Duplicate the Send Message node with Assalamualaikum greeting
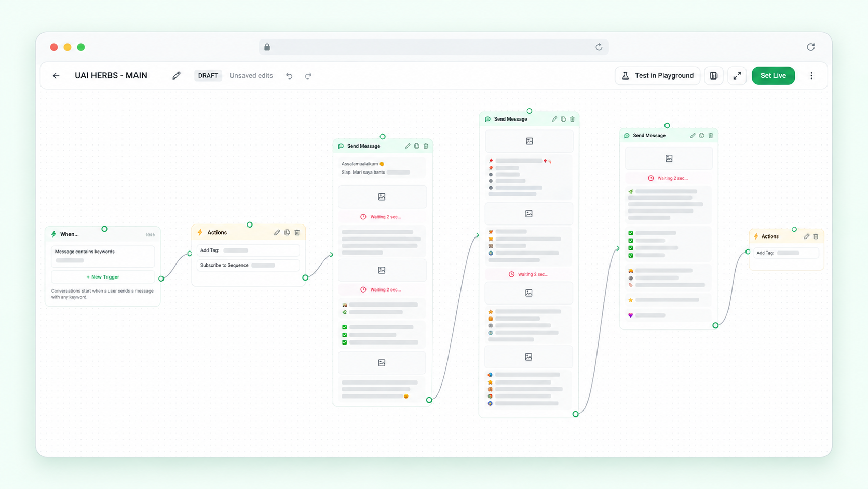The image size is (868, 489). click(416, 146)
